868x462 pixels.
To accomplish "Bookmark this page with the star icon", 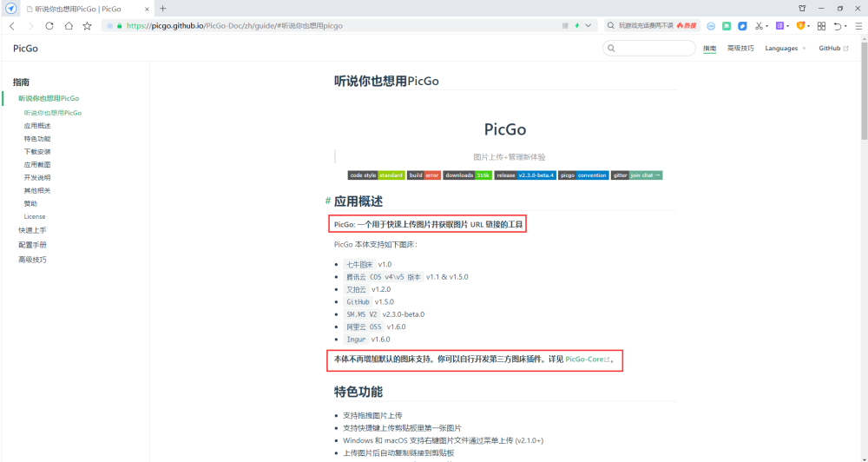I will (87, 25).
